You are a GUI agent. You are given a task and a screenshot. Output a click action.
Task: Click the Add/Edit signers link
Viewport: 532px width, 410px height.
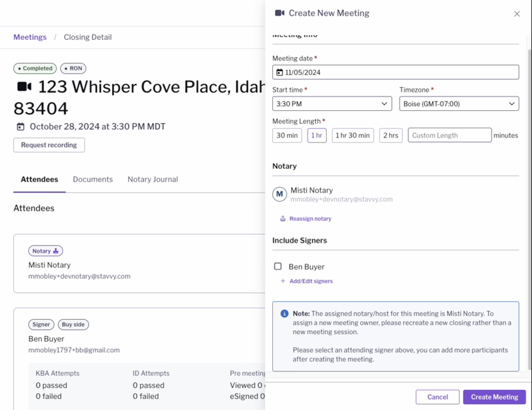click(x=311, y=281)
